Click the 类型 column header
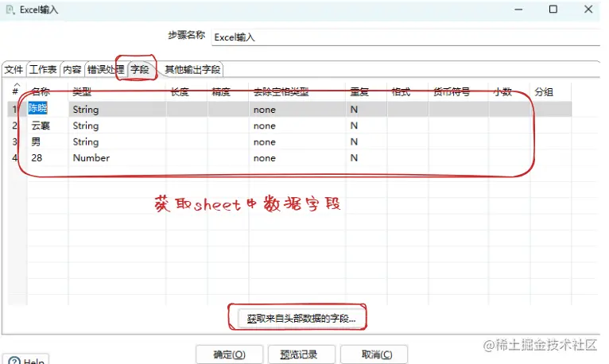Screen dimensions: 609x364 click(x=118, y=92)
